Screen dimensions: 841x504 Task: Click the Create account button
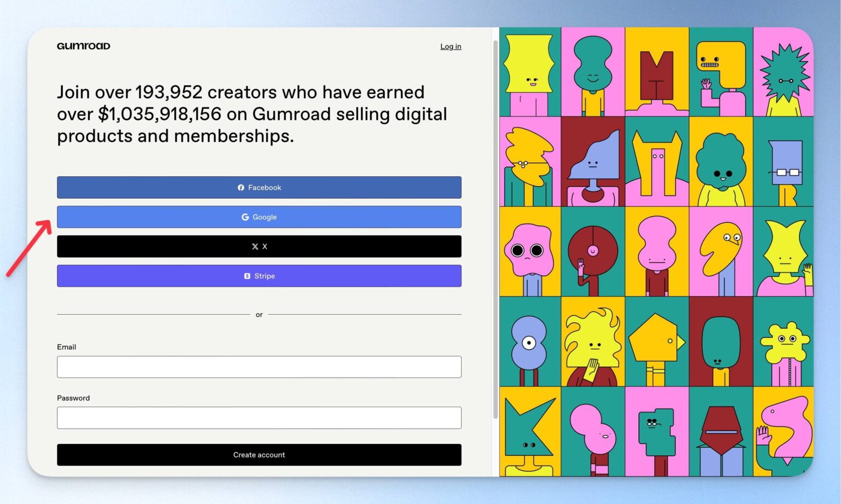[x=259, y=455]
